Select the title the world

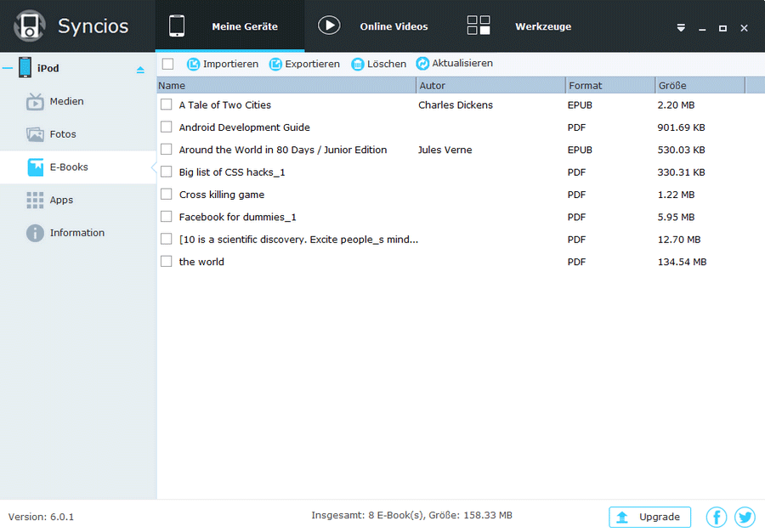(x=201, y=262)
